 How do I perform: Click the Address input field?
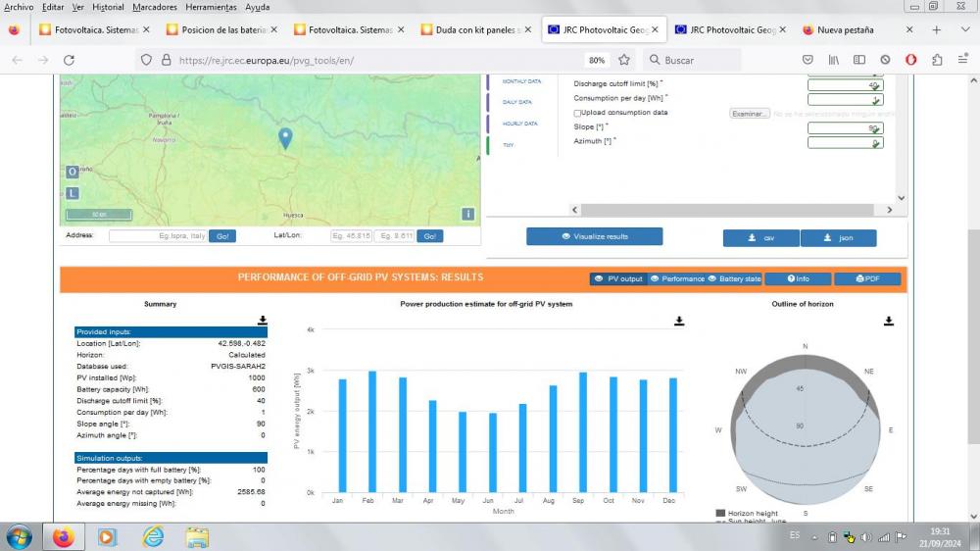tap(158, 236)
